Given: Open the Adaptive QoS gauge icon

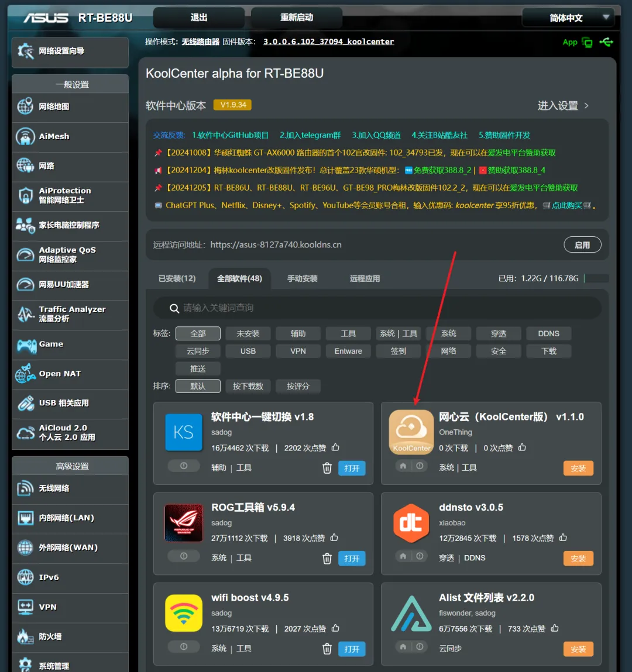Looking at the screenshot, I should tap(25, 254).
